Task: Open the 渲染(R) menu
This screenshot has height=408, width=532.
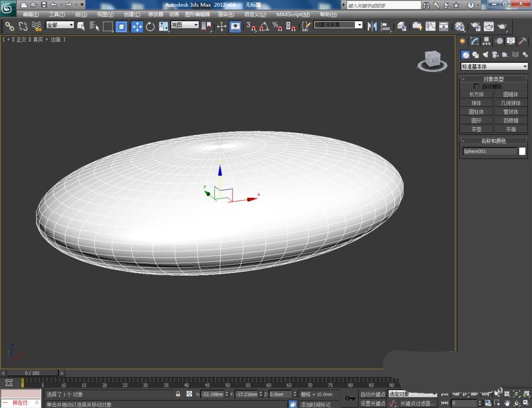Action: click(x=226, y=14)
